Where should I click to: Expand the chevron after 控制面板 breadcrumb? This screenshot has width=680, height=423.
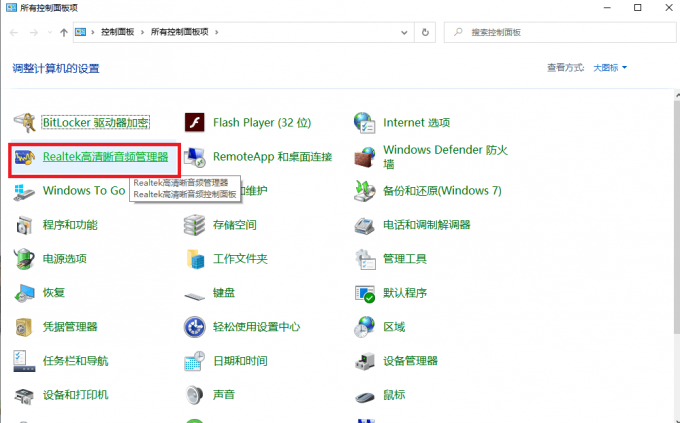pyautogui.click(x=142, y=33)
